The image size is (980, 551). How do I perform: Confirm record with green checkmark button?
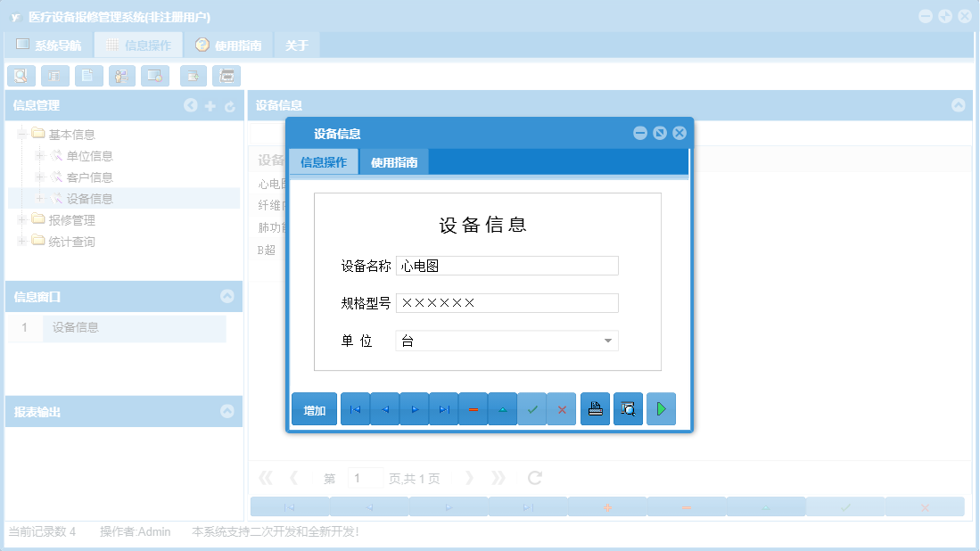coord(532,407)
